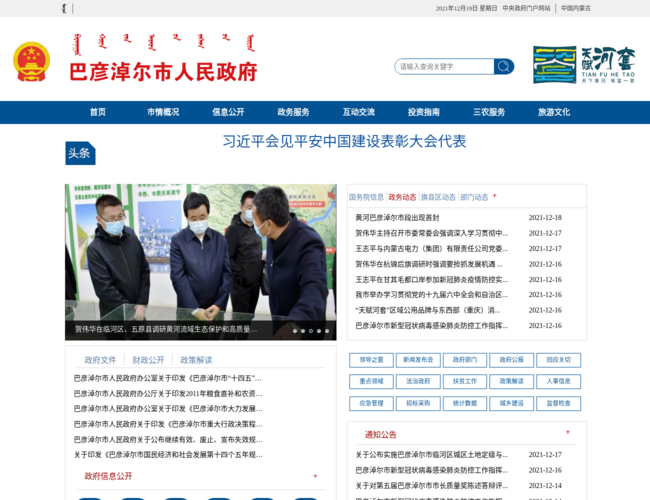Switch to the 政府文件 tab
The width and height of the screenshot is (650, 500).
(x=100, y=360)
